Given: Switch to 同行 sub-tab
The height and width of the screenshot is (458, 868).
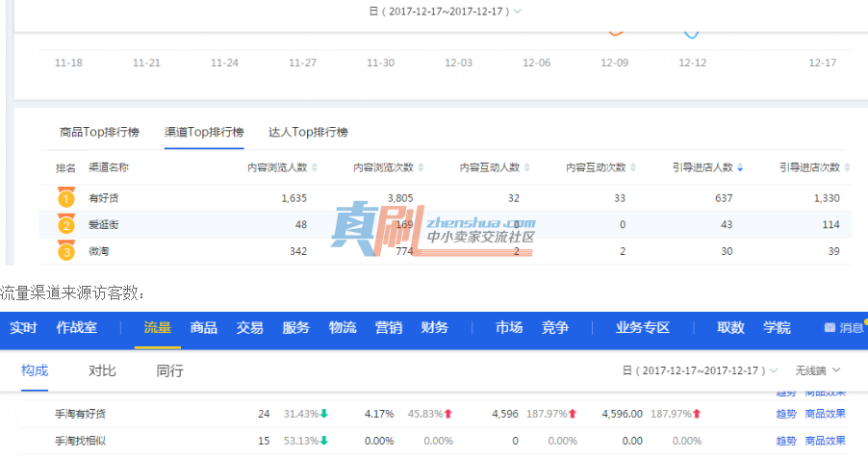Looking at the screenshot, I should click(x=169, y=370).
